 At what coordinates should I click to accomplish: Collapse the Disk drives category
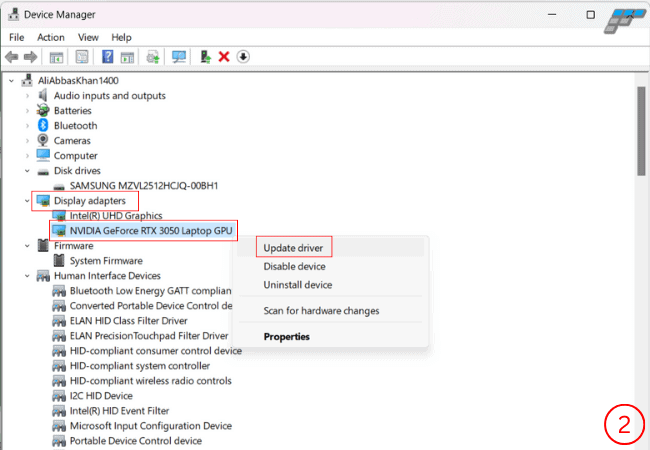point(27,171)
